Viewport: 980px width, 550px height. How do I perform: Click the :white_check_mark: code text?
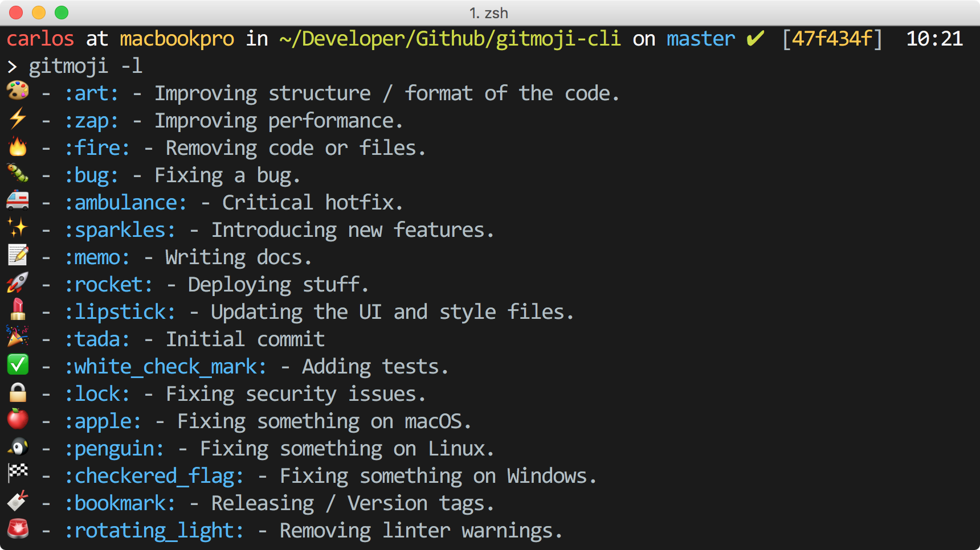click(165, 367)
